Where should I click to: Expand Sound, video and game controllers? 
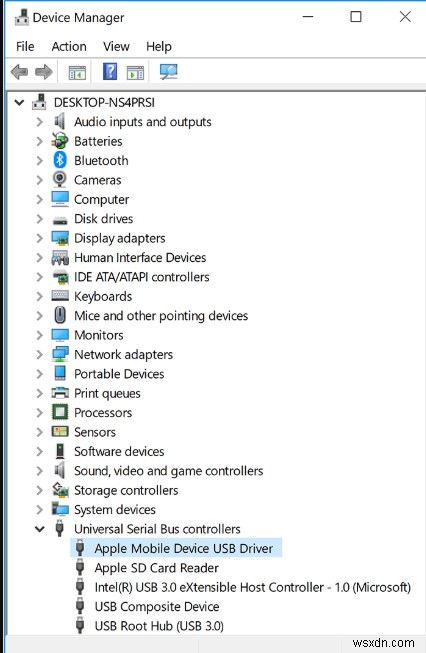click(40, 471)
